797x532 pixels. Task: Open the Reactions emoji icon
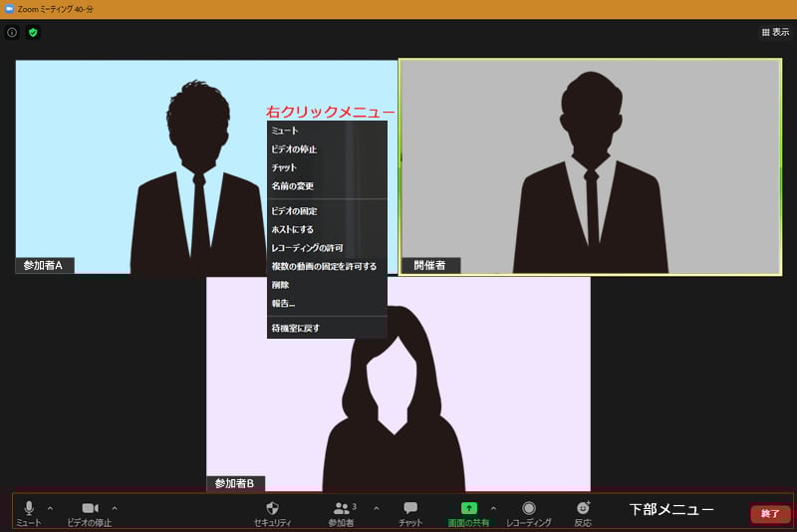pos(583,508)
